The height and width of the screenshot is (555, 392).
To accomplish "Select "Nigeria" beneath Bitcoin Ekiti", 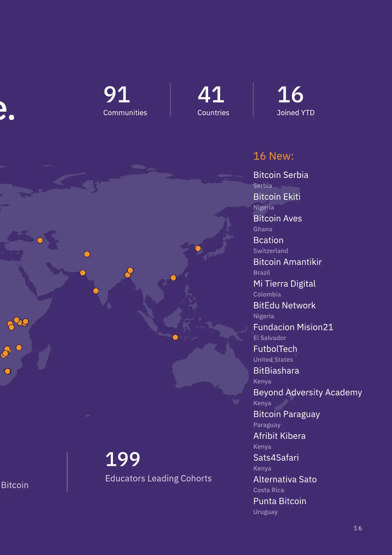I will point(264,208).
